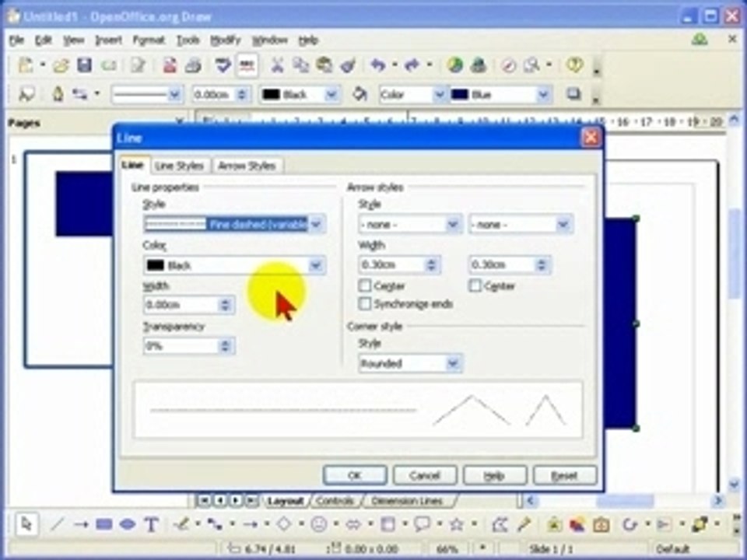Select the Rectangle tool
This screenshot has width=747, height=560.
tap(103, 524)
